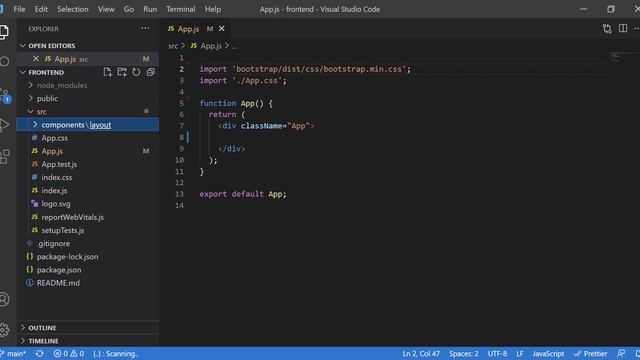640x360 pixels.
Task: Open logo.svg in the file tree
Action: point(87,204)
